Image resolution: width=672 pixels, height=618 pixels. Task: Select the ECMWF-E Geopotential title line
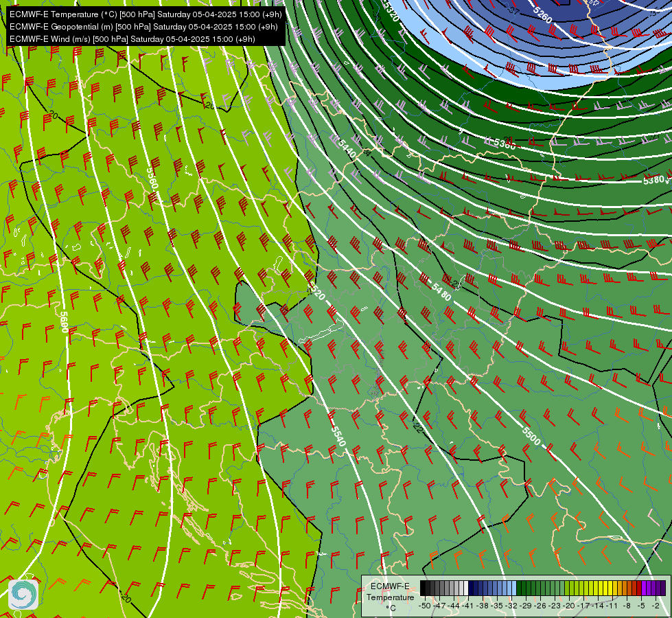143,27
